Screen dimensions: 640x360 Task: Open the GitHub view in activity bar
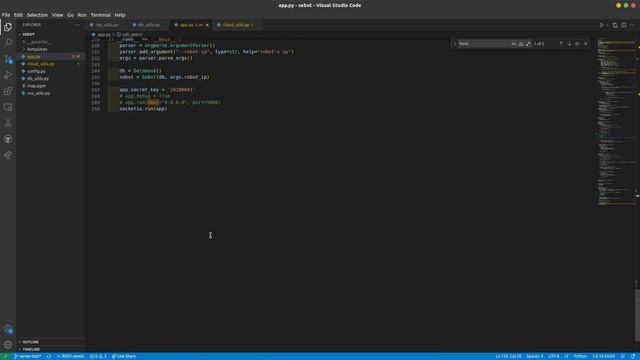pyautogui.click(x=8, y=139)
